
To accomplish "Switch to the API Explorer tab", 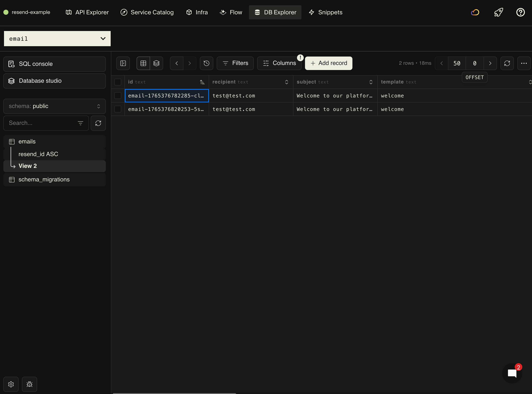I will tap(87, 12).
